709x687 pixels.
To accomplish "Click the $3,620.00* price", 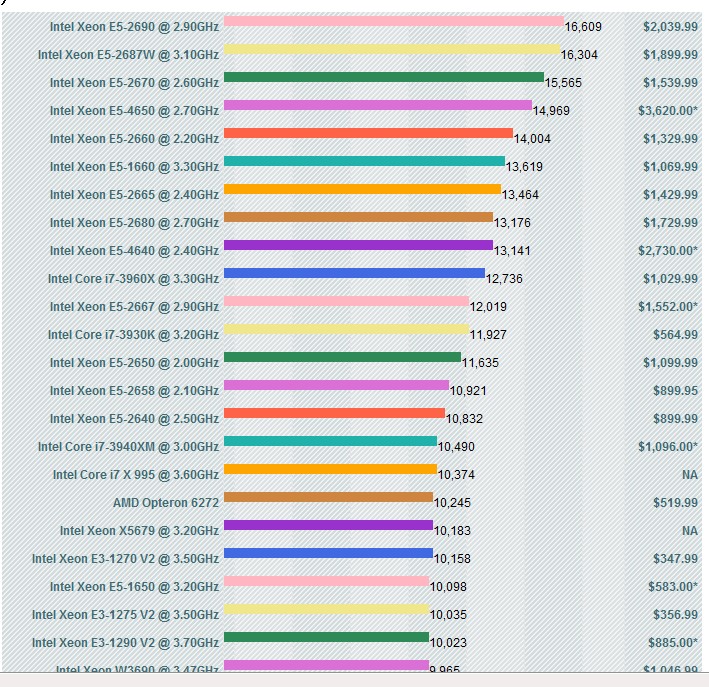I will pyautogui.click(x=668, y=111).
